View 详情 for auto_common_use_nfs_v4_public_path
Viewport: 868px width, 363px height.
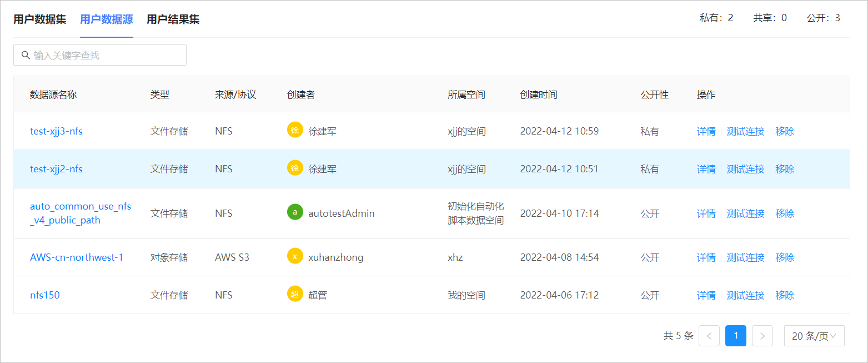coord(706,213)
